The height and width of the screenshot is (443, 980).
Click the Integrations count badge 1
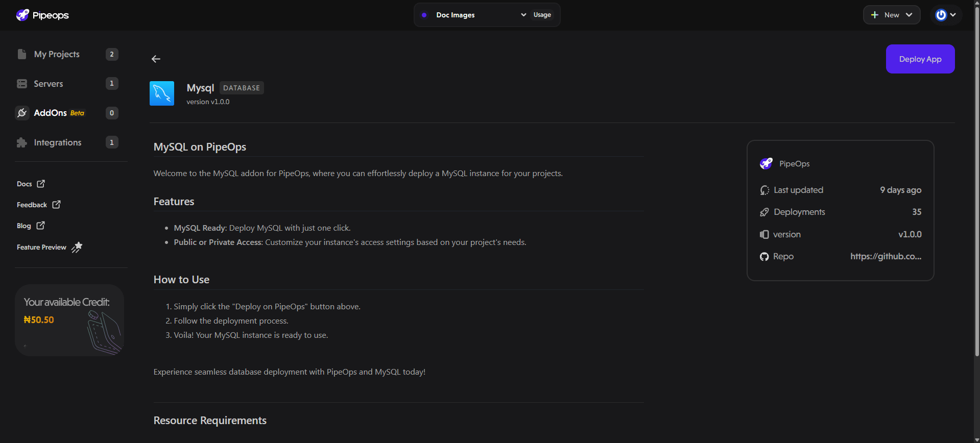(x=112, y=142)
